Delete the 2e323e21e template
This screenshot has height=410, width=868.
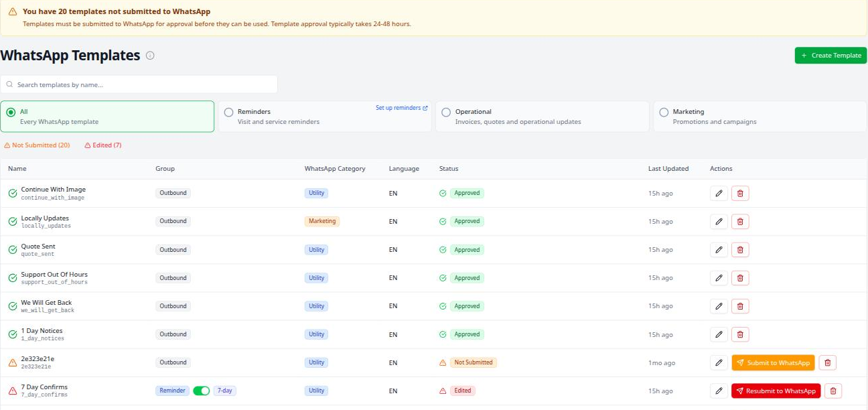(x=827, y=362)
